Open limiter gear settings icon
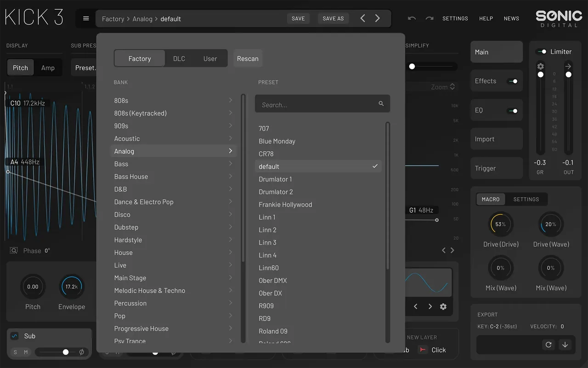Image resolution: width=588 pixels, height=368 pixels. click(541, 66)
